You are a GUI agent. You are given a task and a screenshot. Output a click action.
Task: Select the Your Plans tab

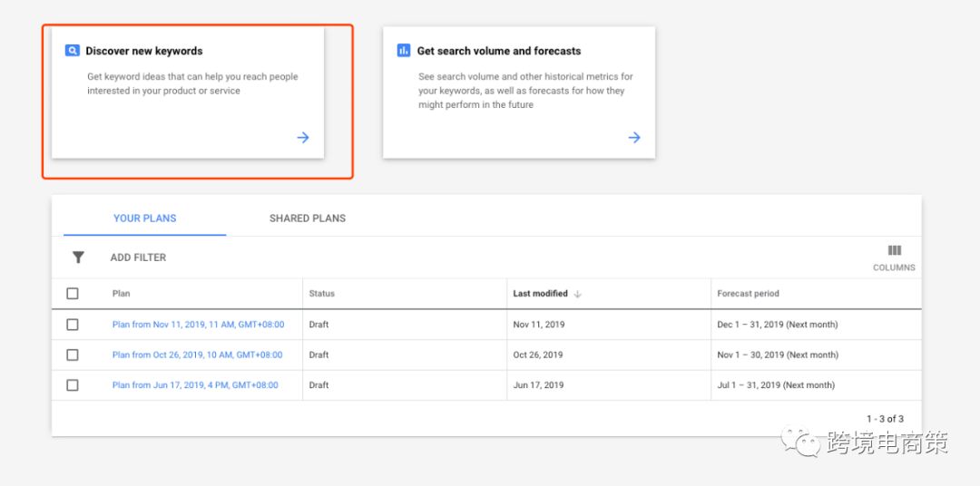[145, 219]
